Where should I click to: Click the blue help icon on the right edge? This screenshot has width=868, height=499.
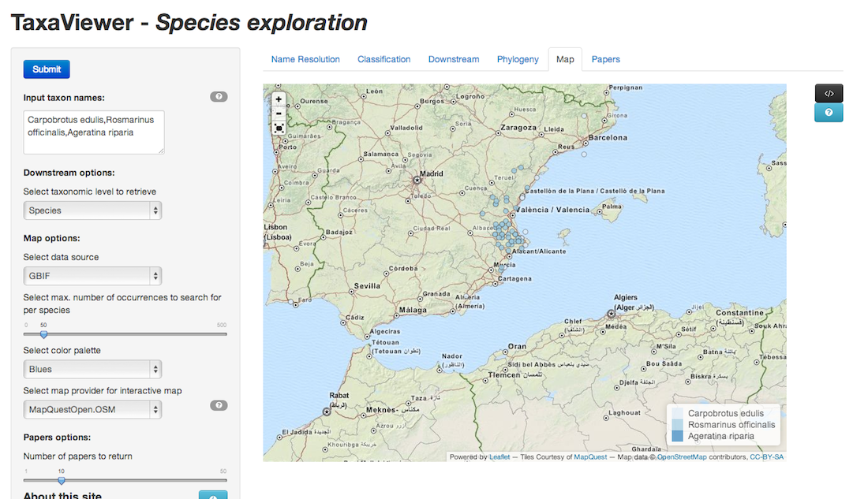tap(829, 112)
